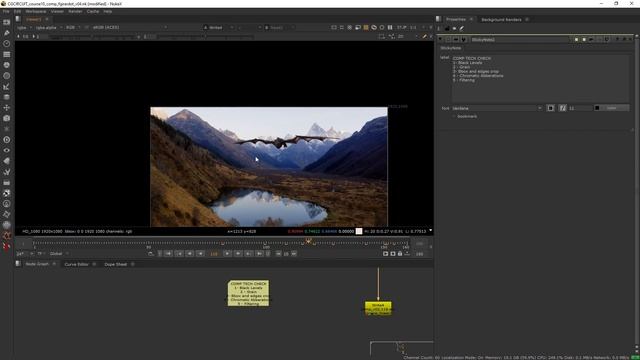This screenshot has height=360, width=640.
Task: Click the red plugin icon at toolbar bottom
Action: (7, 247)
